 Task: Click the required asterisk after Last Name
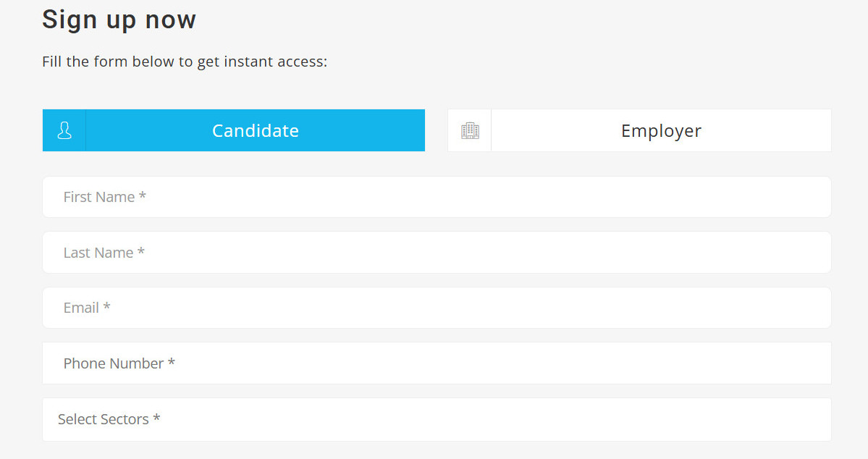coord(141,250)
